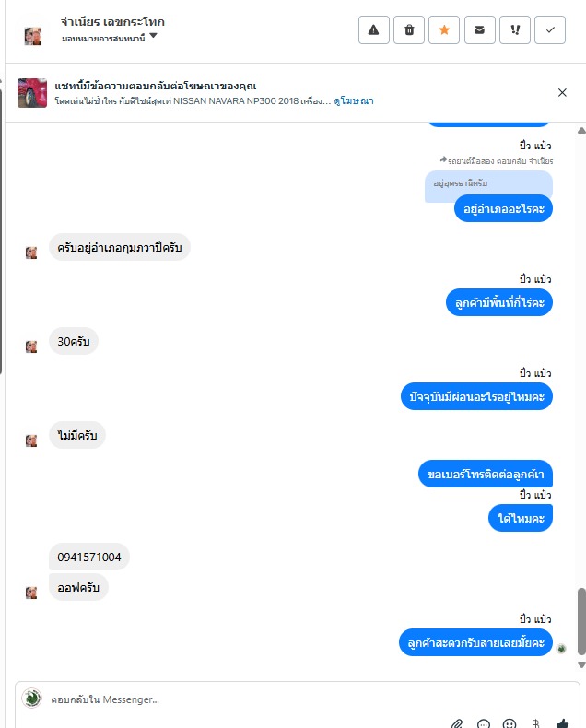Click the customer's phone number message 0941571004
The height and width of the screenshot is (728, 586).
tap(89, 557)
